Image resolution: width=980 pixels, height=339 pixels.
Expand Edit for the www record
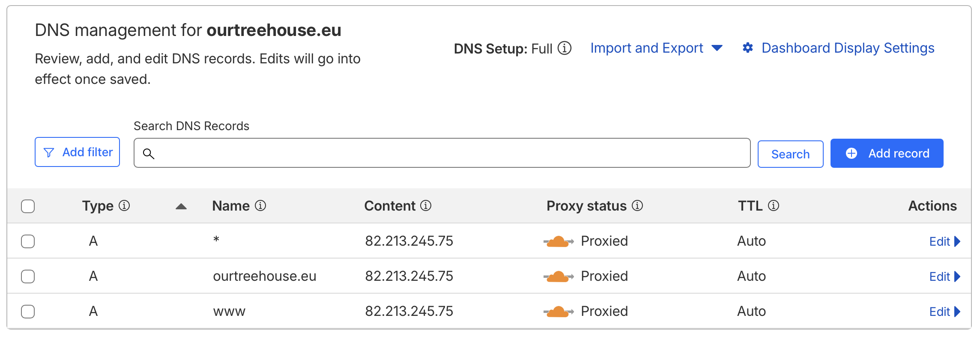(x=944, y=312)
